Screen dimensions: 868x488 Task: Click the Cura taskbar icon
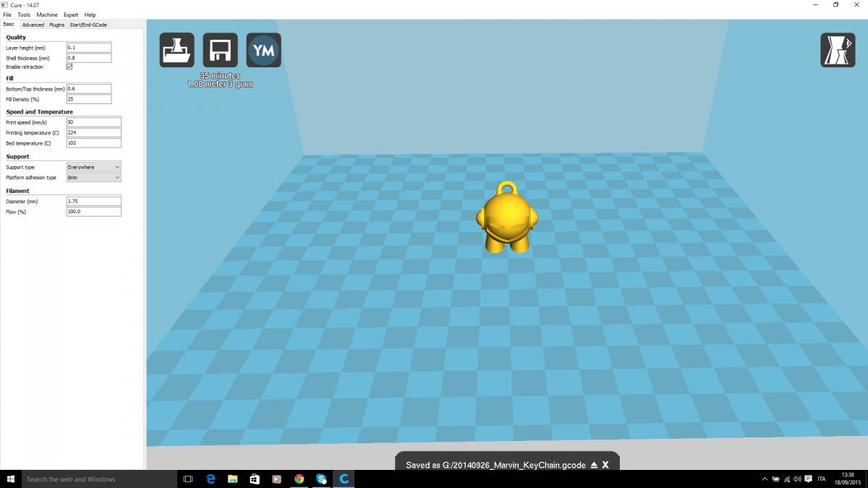344,479
